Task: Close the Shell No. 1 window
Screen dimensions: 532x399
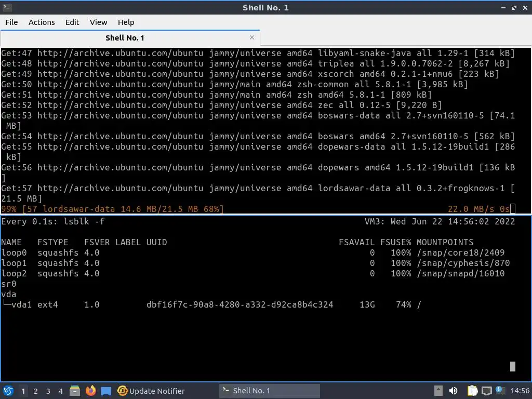Action: coord(525,7)
